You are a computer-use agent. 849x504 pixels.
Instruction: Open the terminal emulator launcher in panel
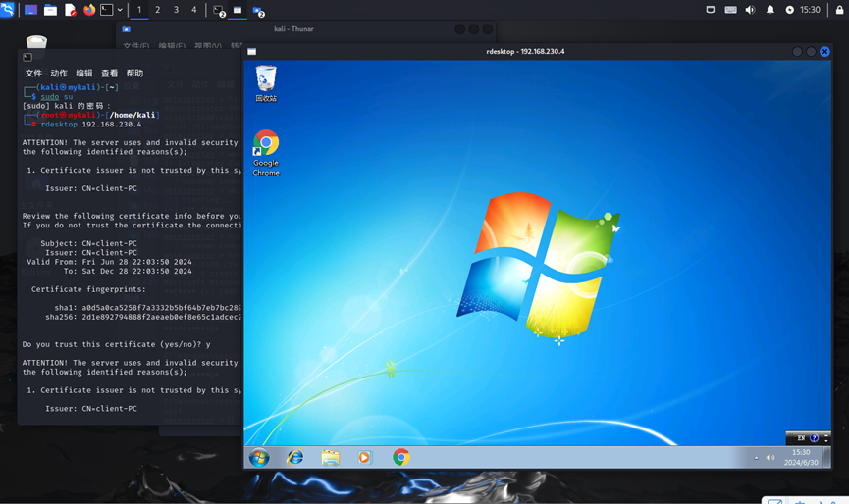pyautogui.click(x=107, y=10)
